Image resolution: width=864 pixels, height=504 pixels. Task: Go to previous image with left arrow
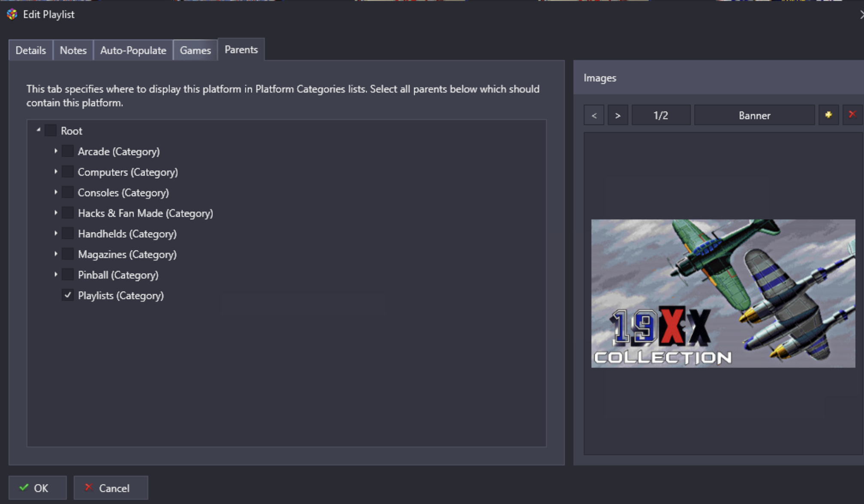(594, 115)
